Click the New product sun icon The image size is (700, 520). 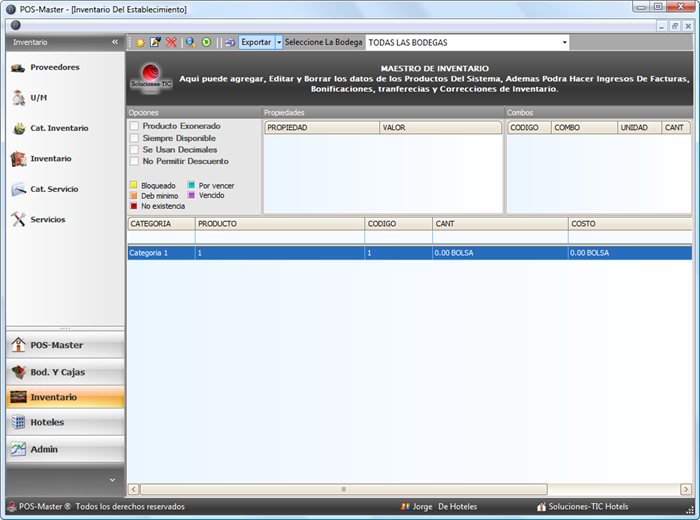coord(140,43)
